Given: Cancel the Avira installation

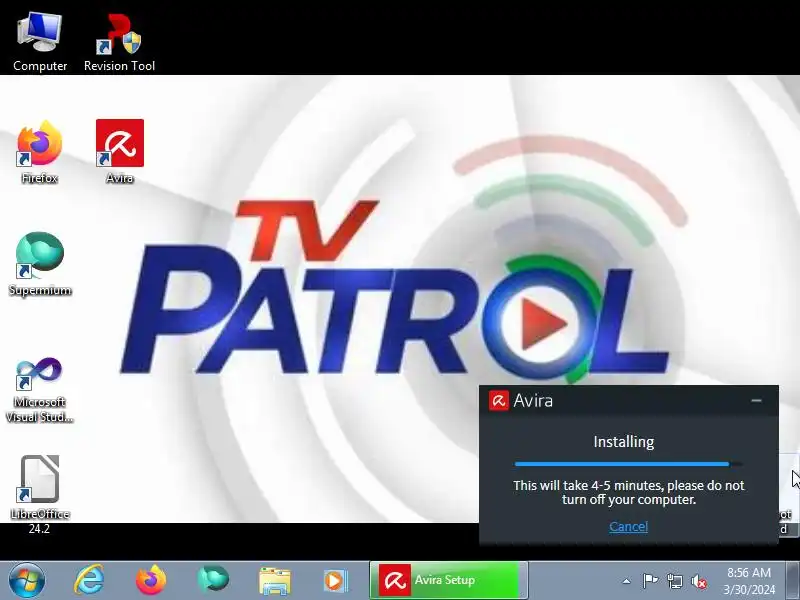Looking at the screenshot, I should [629, 527].
